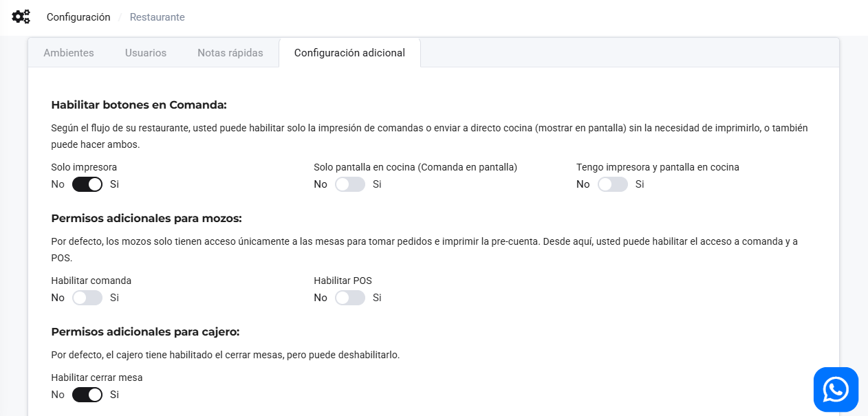This screenshot has width=868, height=416.
Task: Switch to the Ambientes tab
Action: tap(68, 52)
